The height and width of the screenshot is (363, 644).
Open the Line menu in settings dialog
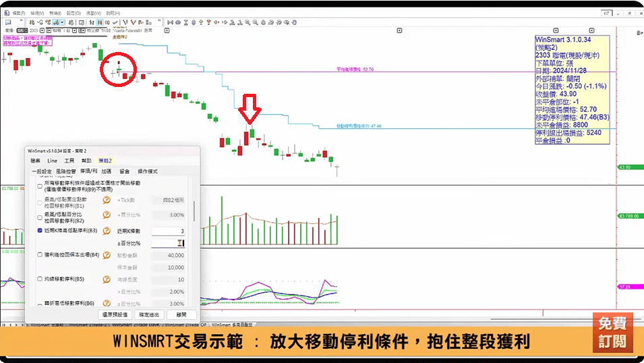click(x=52, y=161)
